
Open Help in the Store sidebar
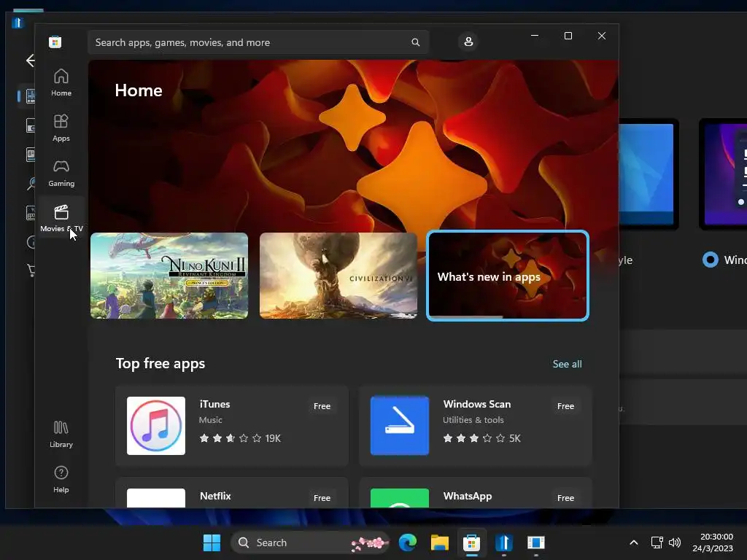pyautogui.click(x=61, y=480)
